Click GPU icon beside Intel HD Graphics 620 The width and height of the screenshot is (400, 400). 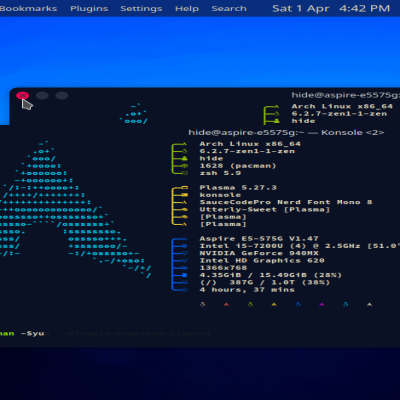click(x=184, y=261)
